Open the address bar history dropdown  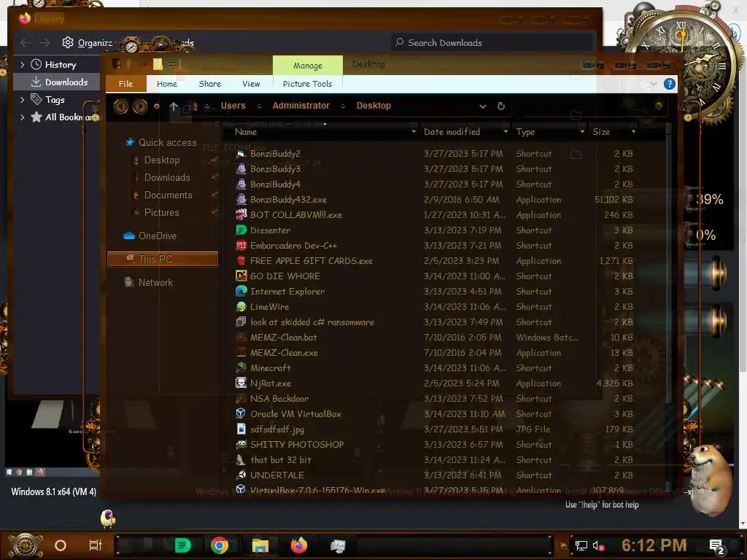483,106
